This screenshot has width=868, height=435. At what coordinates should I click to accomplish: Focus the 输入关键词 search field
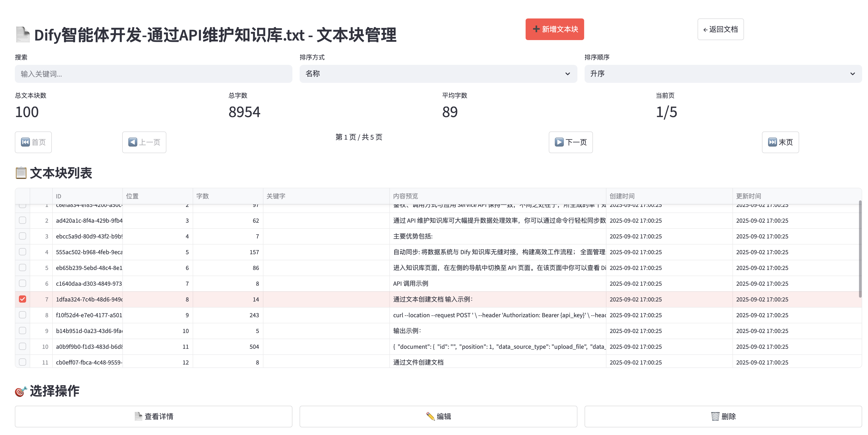pos(154,74)
